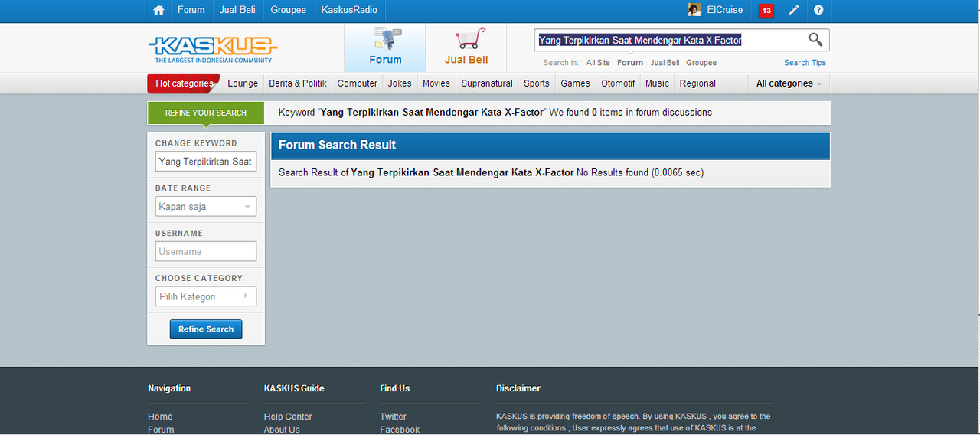980x435 pixels.
Task: Open the help question mark icon
Action: tap(818, 10)
